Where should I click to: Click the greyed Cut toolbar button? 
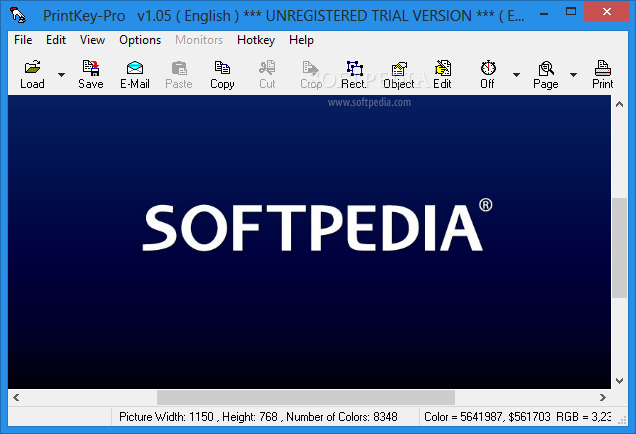267,75
